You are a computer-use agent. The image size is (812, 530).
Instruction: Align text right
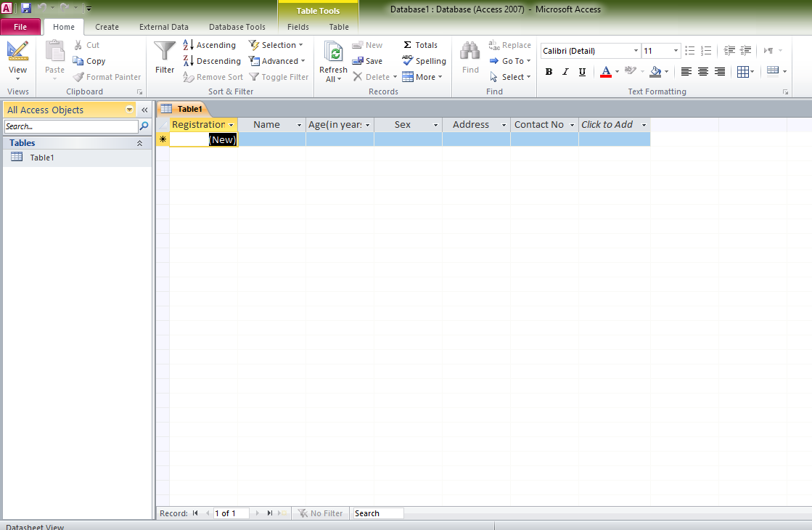[x=720, y=72]
